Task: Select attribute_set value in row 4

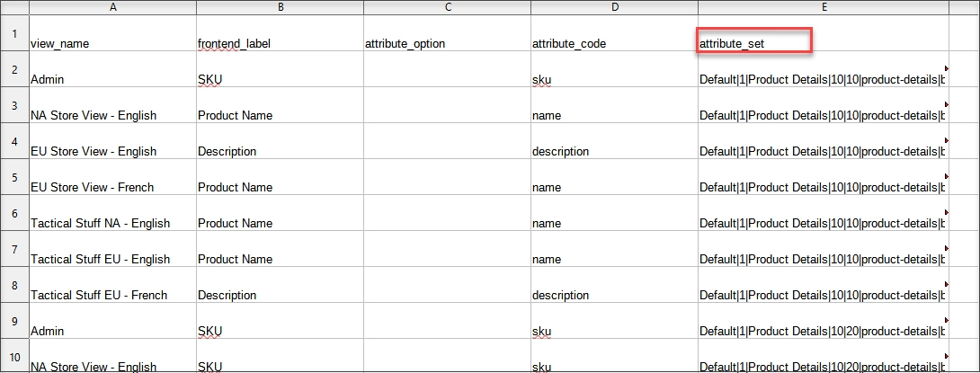Action: (x=824, y=140)
